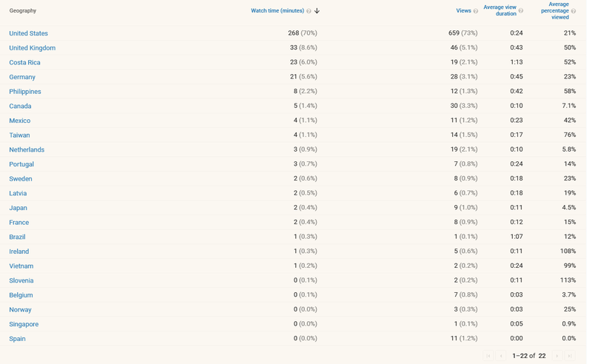Screen dimensions: 592x364
Task: Click the Average percentage viewed help icon
Action: click(573, 11)
